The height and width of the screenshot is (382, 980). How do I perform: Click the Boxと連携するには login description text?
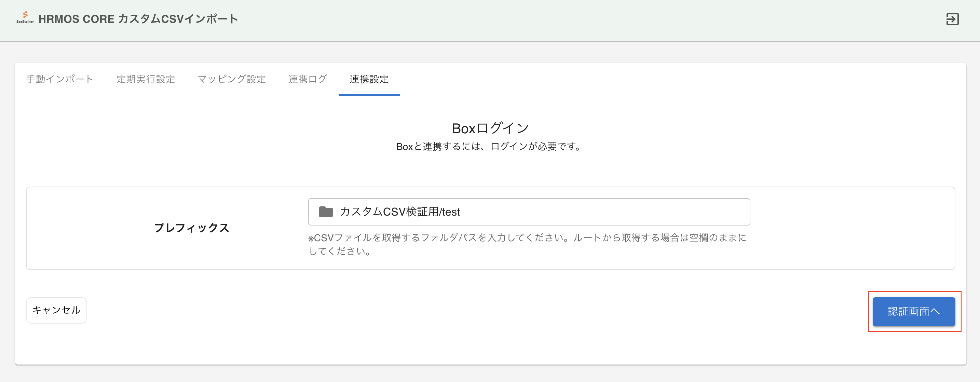click(489, 147)
